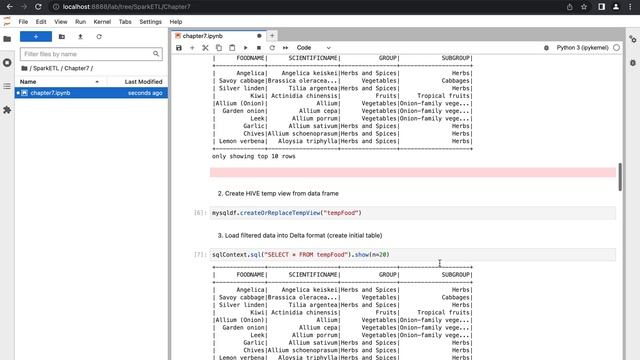Open the browser profile icon
The image size is (640, 360).
coord(616,7)
